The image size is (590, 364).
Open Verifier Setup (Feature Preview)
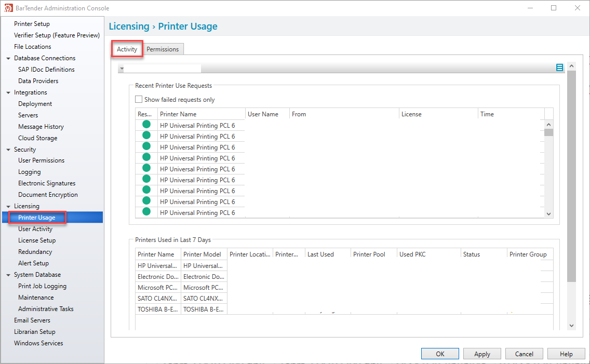click(x=57, y=35)
